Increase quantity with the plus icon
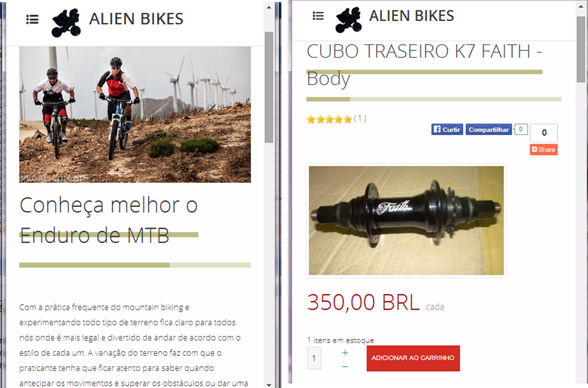Viewport: 588px width, 388px height. pyautogui.click(x=345, y=353)
